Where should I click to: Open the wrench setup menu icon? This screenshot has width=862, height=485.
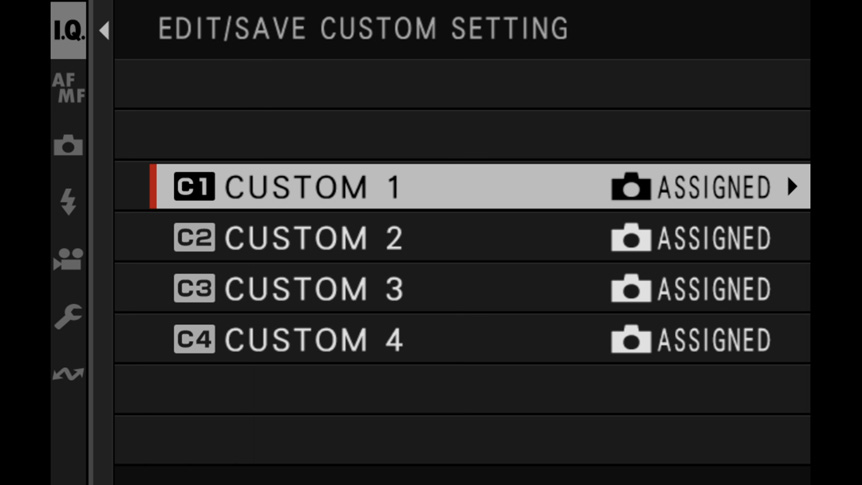(69, 316)
